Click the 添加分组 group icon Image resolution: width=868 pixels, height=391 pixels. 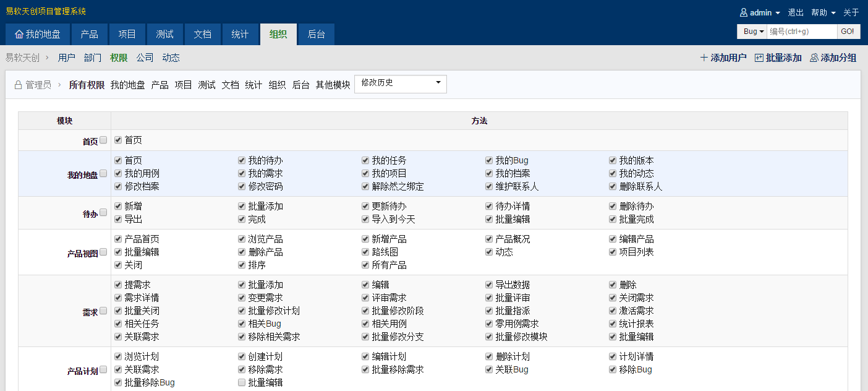(x=814, y=58)
